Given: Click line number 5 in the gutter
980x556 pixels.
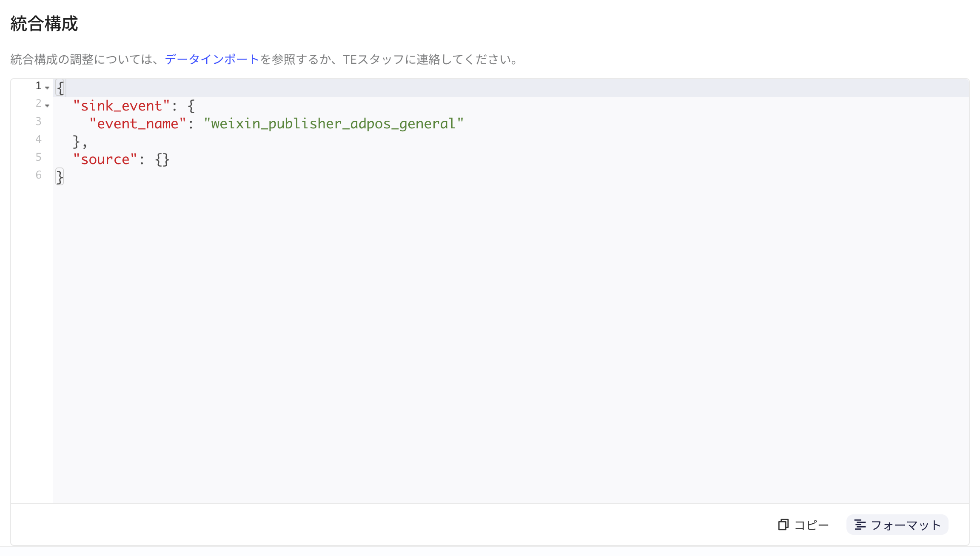Looking at the screenshot, I should pyautogui.click(x=38, y=157).
